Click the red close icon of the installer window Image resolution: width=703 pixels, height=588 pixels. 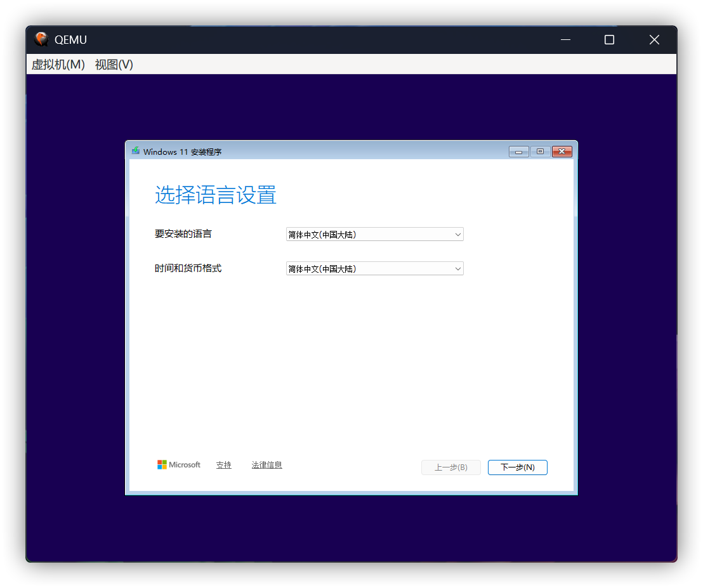[562, 152]
